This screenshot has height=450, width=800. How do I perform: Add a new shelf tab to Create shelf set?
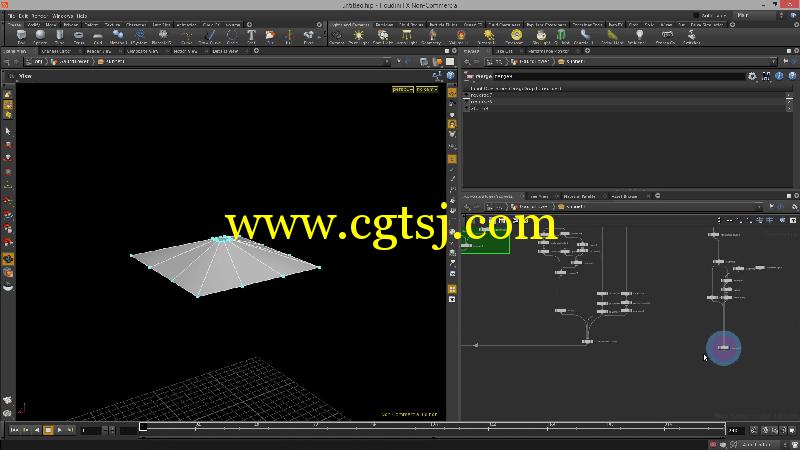point(249,24)
